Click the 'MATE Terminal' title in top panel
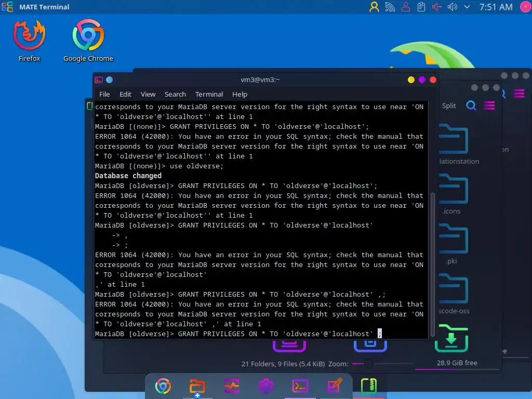 tap(44, 7)
